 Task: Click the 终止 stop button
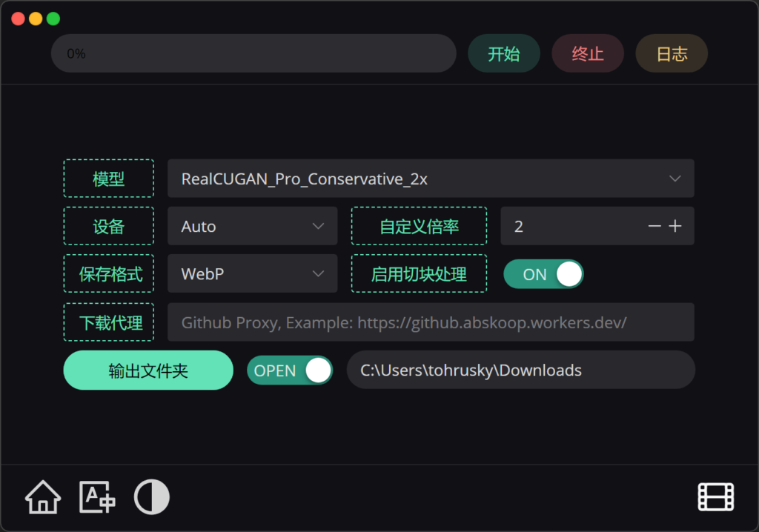tap(588, 54)
